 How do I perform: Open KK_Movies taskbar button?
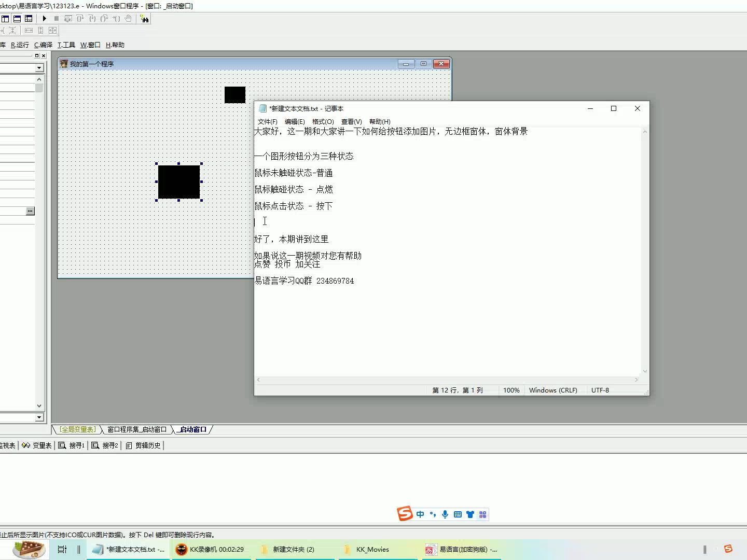click(x=379, y=549)
